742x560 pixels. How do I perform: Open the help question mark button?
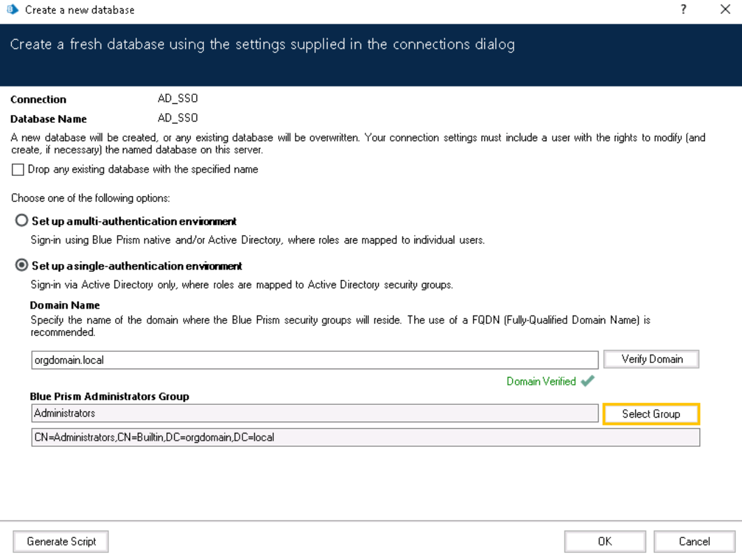coord(683,10)
